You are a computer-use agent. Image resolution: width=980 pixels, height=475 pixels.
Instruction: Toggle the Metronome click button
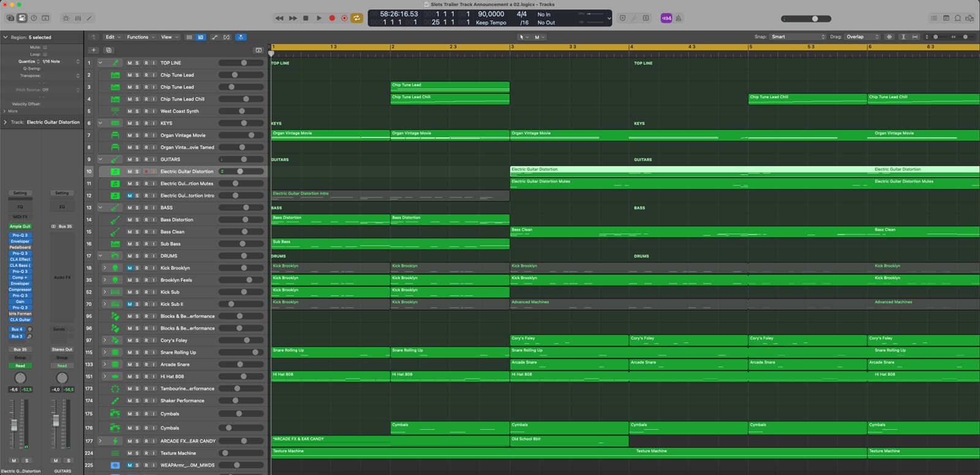click(678, 18)
